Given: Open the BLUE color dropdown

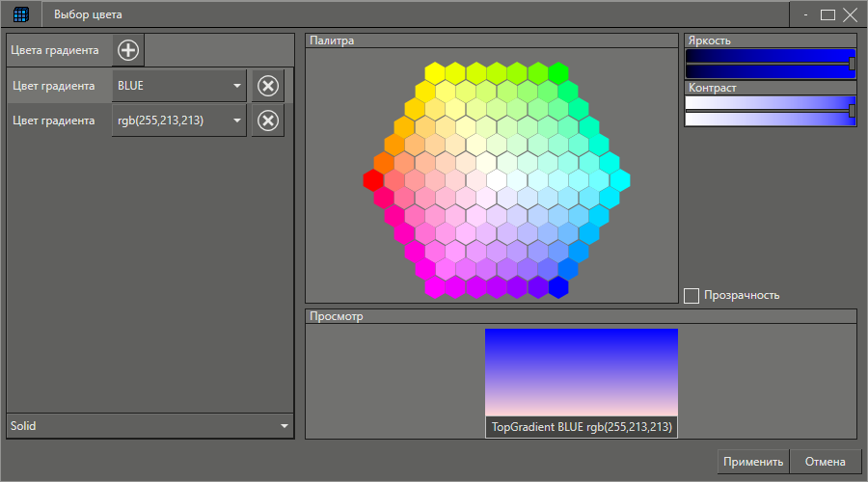Looking at the screenshot, I should click(179, 86).
